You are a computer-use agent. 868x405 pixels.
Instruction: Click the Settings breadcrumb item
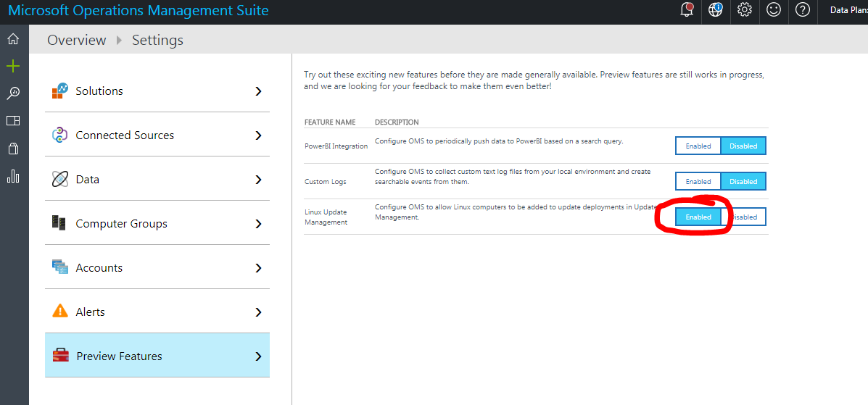(157, 40)
